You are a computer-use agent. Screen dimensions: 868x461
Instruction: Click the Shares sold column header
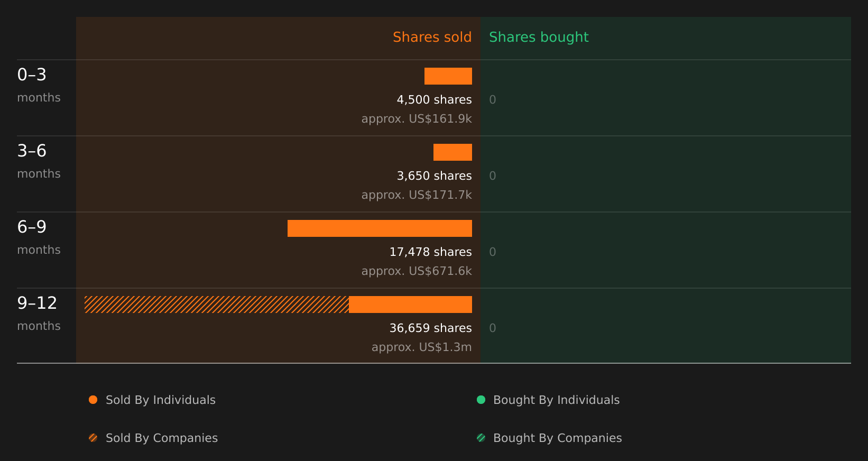(x=432, y=37)
